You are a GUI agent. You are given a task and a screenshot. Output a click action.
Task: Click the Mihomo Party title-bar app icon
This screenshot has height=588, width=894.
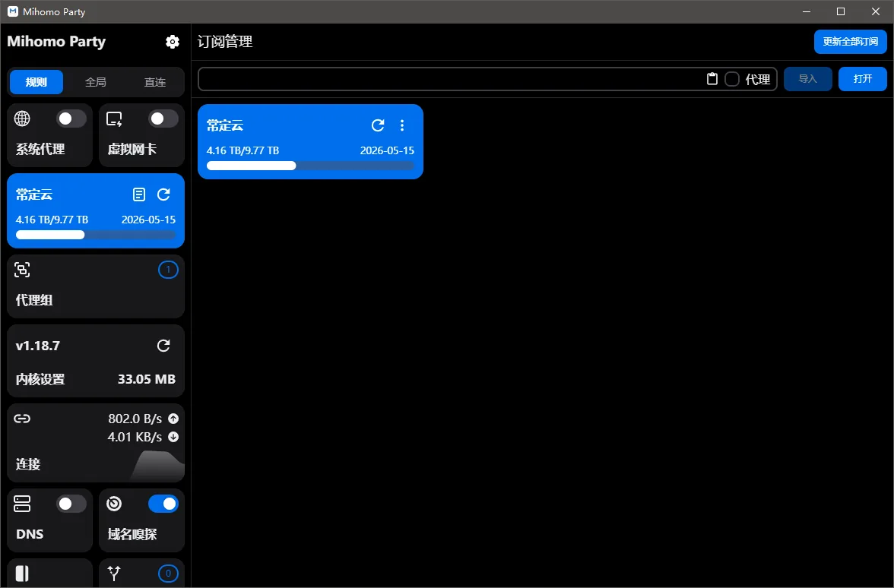pyautogui.click(x=12, y=11)
